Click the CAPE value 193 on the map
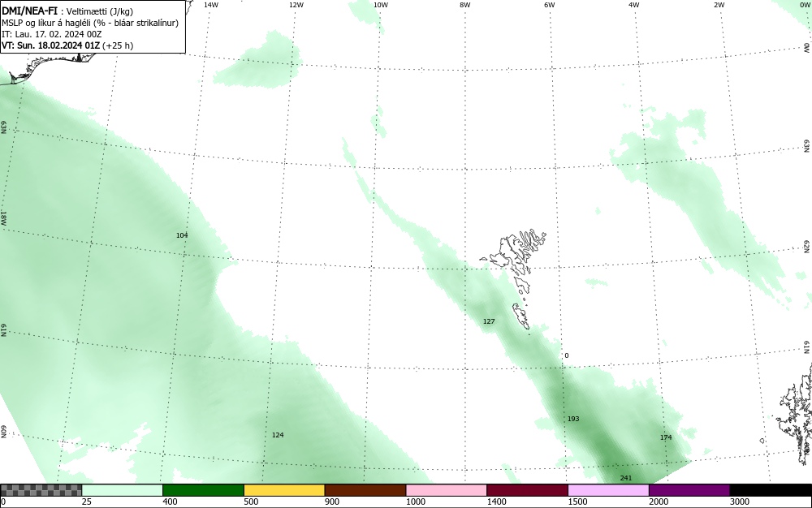This screenshot has height=508, width=812. click(573, 419)
